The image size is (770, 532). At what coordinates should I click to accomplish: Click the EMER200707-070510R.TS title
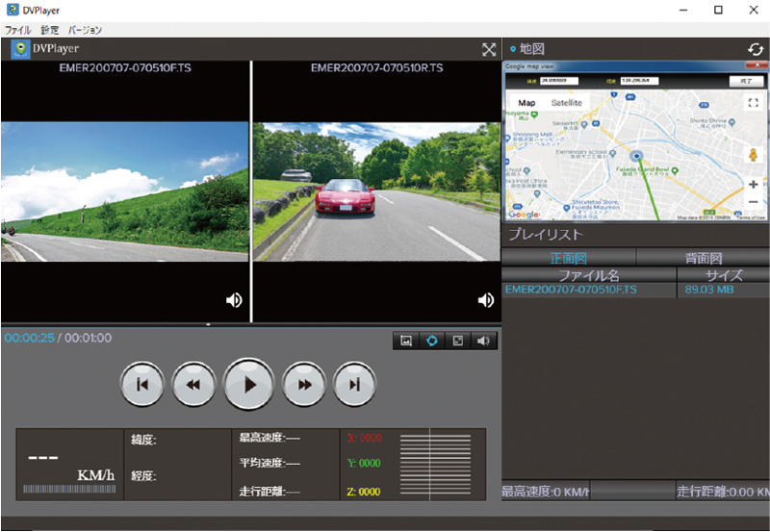pos(376,67)
